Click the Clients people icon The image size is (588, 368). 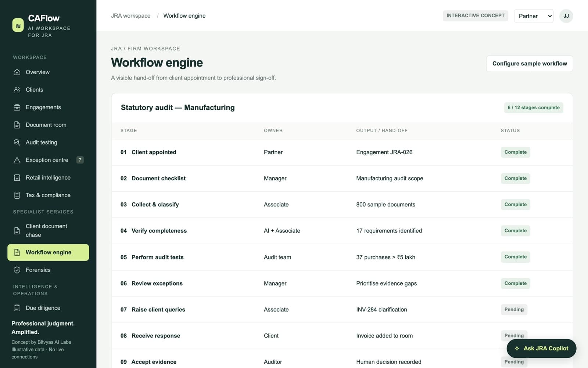pos(17,90)
